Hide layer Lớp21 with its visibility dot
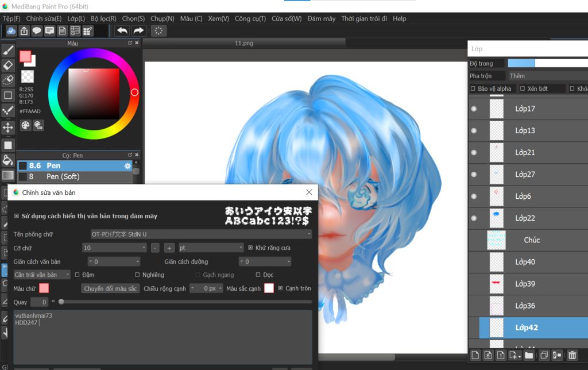Viewport: 588px width, 370px height. click(x=474, y=153)
